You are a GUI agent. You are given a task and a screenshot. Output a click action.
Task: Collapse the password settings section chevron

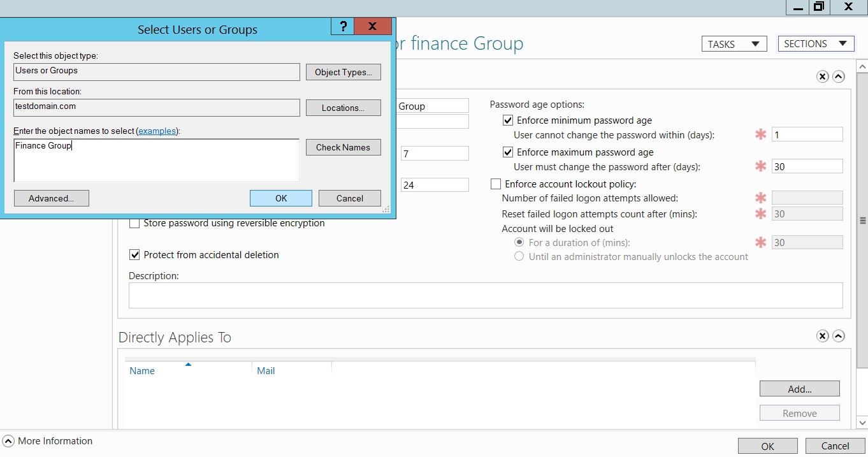[839, 76]
